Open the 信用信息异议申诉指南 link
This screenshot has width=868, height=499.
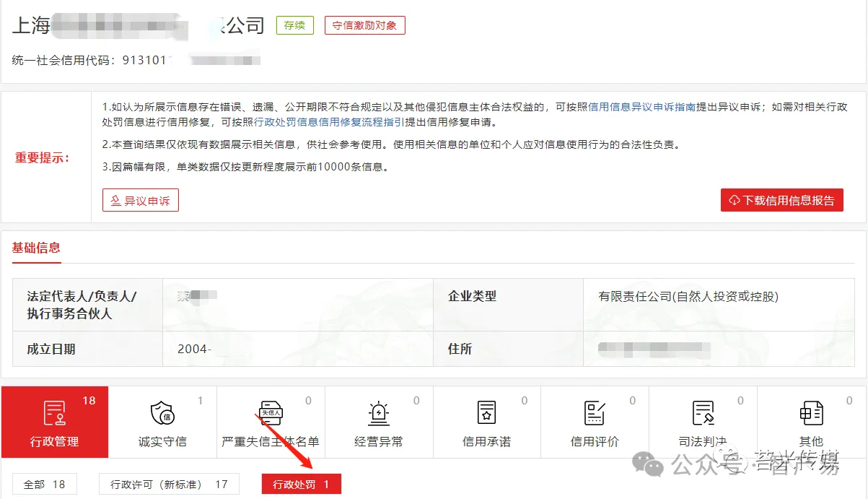(x=642, y=107)
